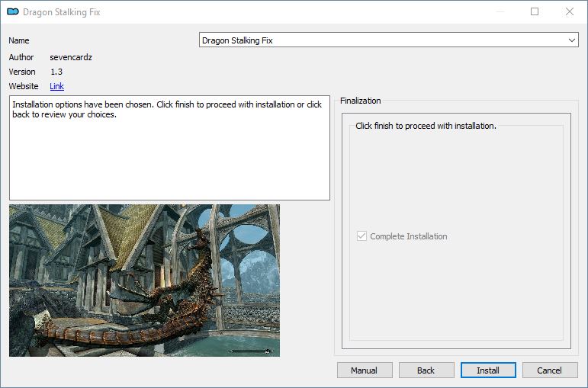This screenshot has height=388, width=588.
Task: Expand the Name dropdown arrow
Action: click(x=571, y=40)
